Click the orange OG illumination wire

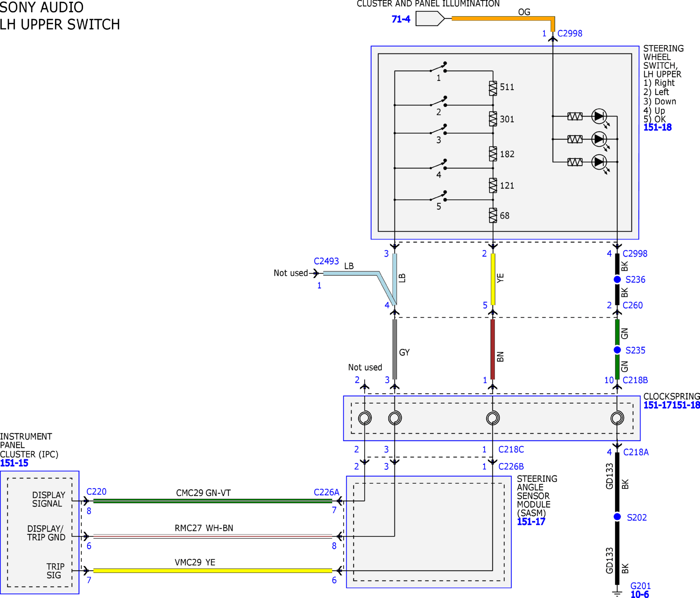coord(503,19)
